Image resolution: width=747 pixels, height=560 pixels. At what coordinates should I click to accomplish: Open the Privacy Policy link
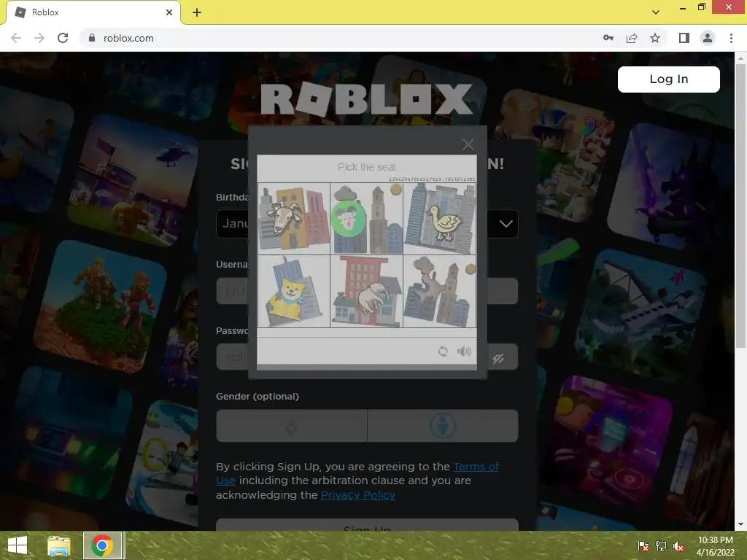[358, 495]
